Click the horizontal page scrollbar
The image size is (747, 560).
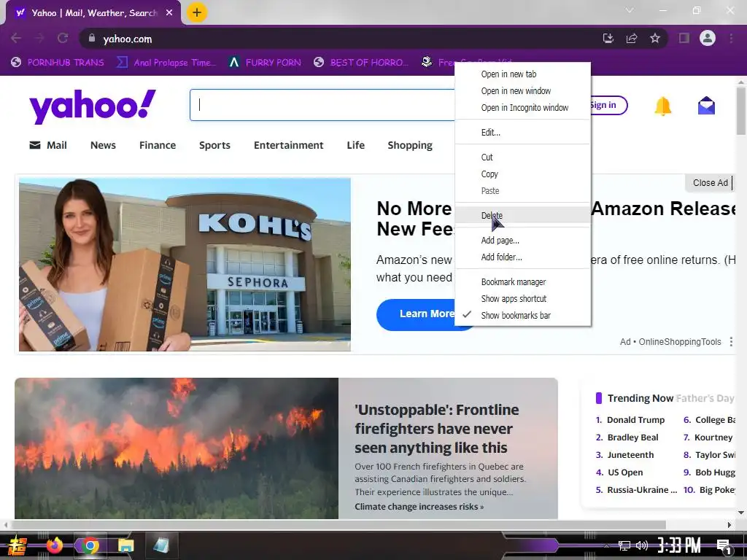338,525
